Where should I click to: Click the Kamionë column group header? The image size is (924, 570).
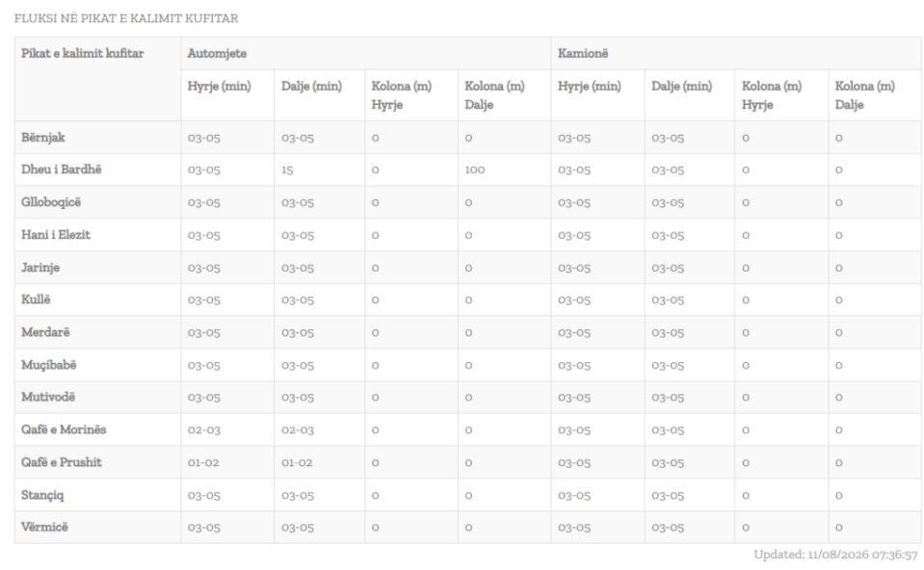(x=583, y=54)
